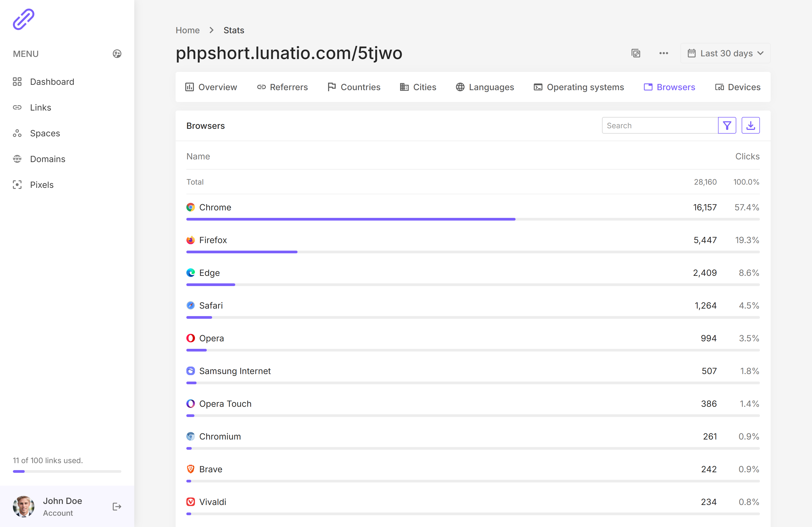
Task: Click the log out icon beside John Doe
Action: coord(117,507)
